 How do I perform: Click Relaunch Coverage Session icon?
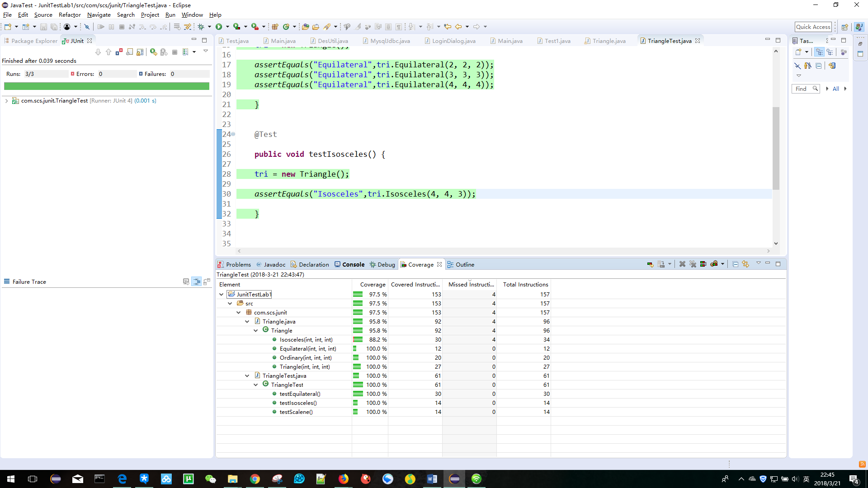tap(650, 264)
